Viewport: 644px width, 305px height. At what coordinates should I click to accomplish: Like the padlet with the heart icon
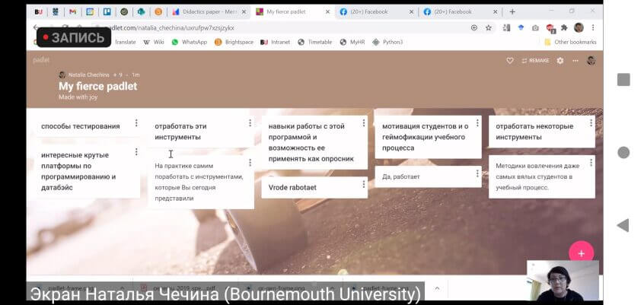pos(510,60)
